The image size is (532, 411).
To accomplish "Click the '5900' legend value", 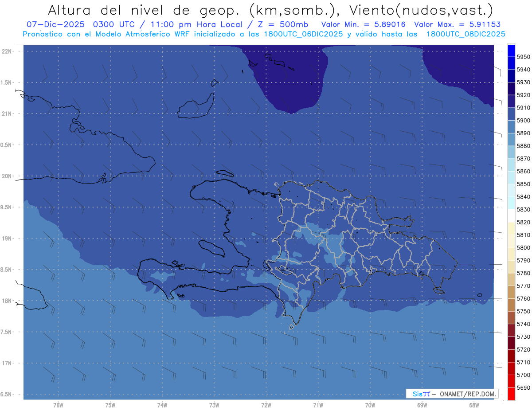I will [523, 121].
